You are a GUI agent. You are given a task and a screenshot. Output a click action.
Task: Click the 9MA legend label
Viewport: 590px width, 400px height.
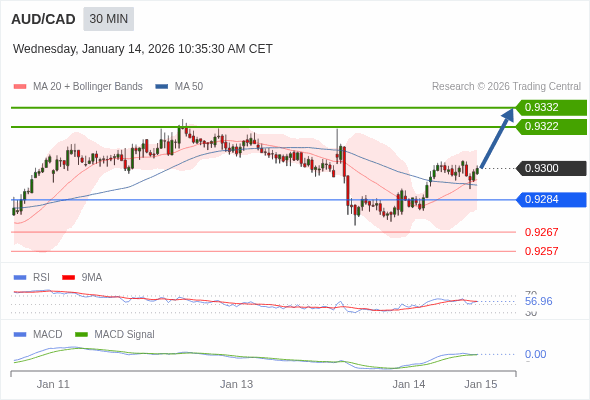coord(92,278)
